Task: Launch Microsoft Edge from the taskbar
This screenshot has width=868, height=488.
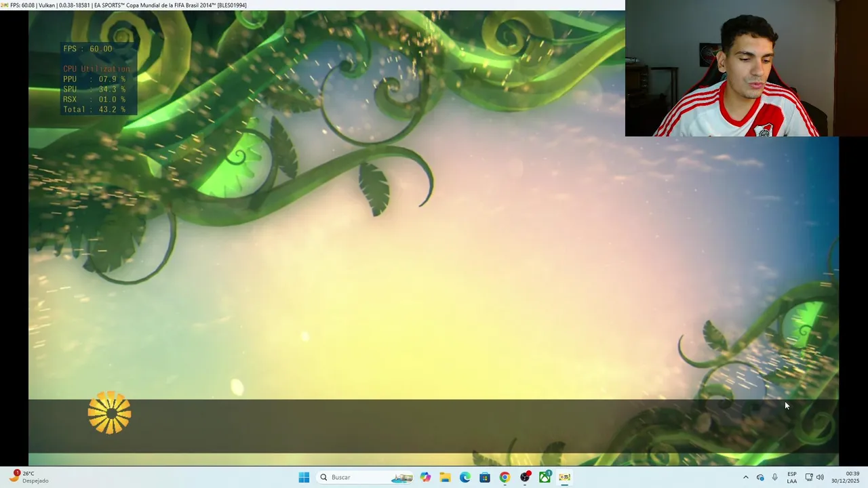Action: click(465, 477)
